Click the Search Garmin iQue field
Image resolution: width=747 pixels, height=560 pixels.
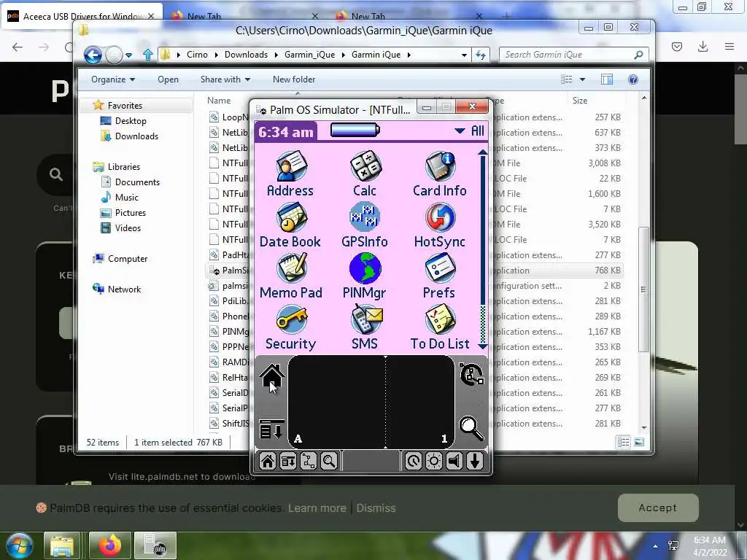pyautogui.click(x=574, y=55)
